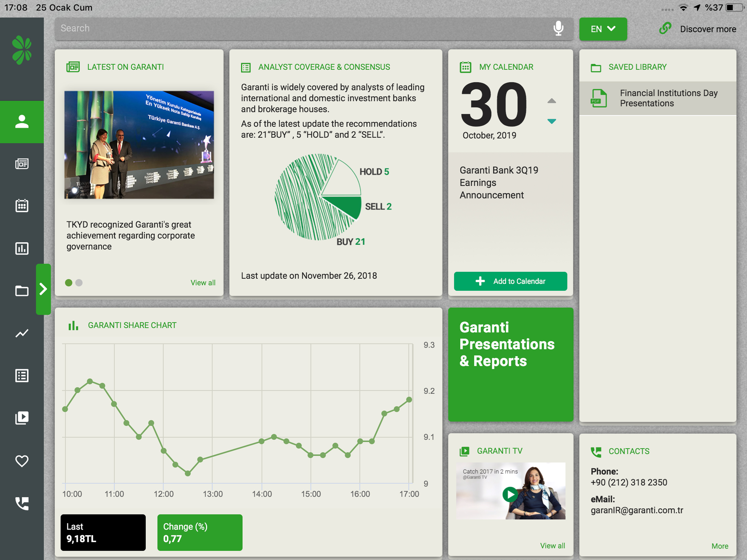Open the share trend line icon in sidebar

click(x=22, y=333)
